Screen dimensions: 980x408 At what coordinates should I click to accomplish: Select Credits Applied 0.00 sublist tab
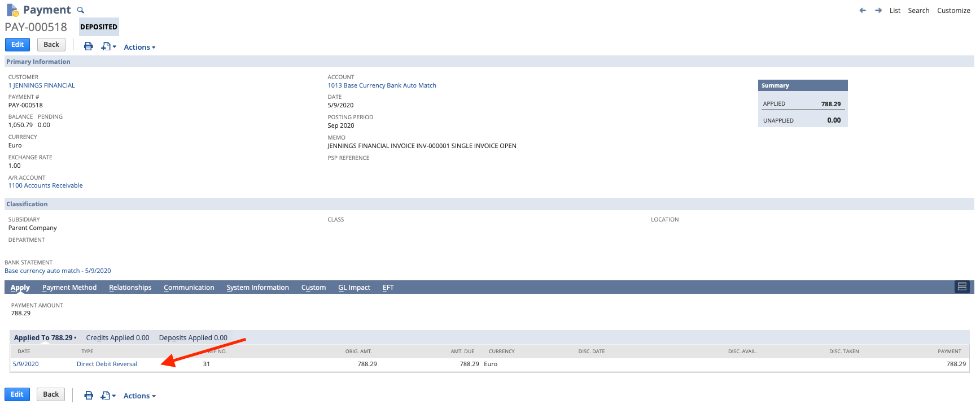point(117,338)
